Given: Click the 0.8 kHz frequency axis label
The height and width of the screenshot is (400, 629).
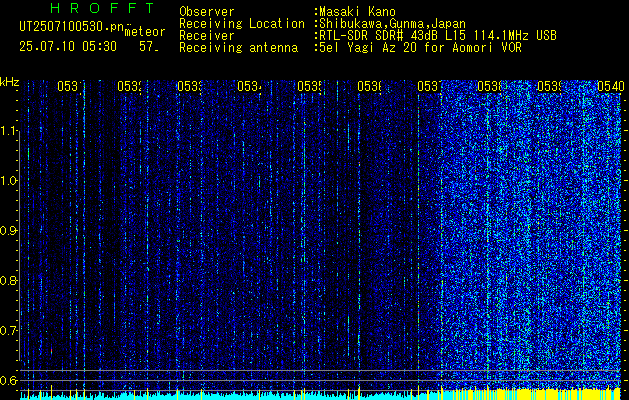Looking at the screenshot, I should (x=8, y=281).
